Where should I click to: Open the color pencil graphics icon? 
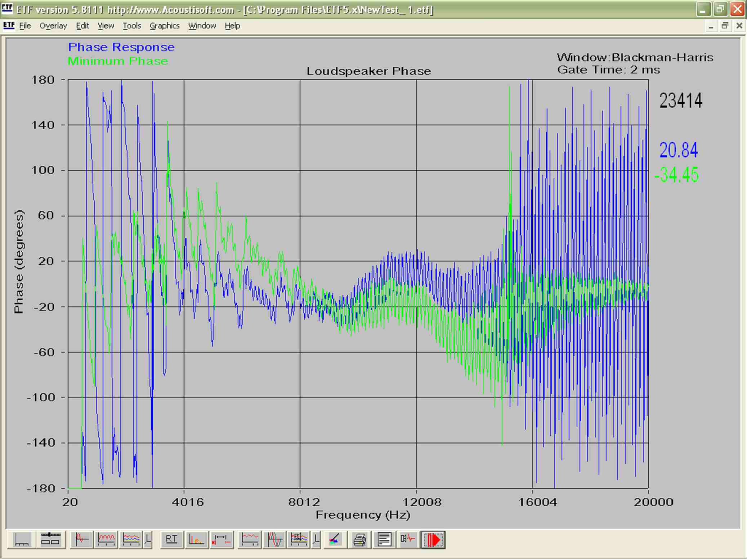[x=335, y=540]
